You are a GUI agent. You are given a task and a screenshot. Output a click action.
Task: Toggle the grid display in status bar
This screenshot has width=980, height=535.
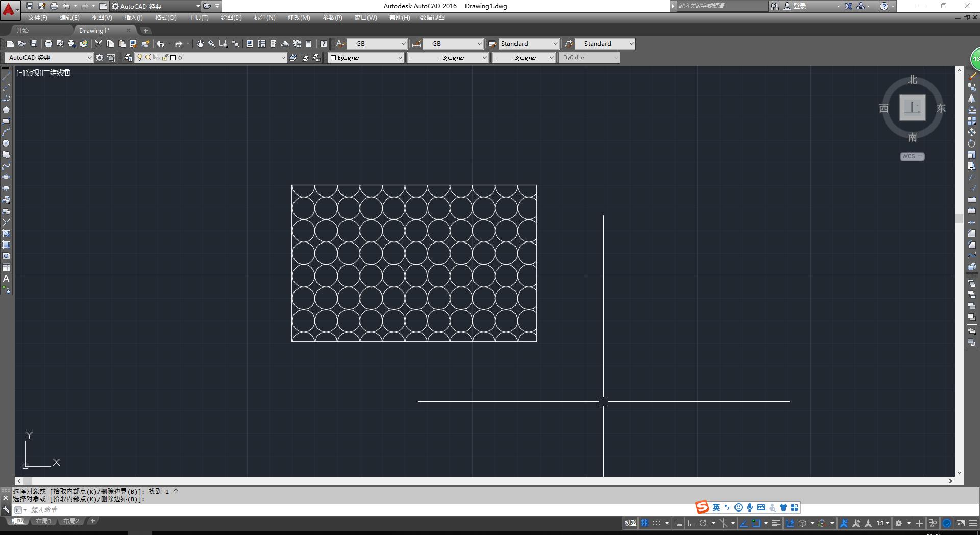pyautogui.click(x=645, y=523)
